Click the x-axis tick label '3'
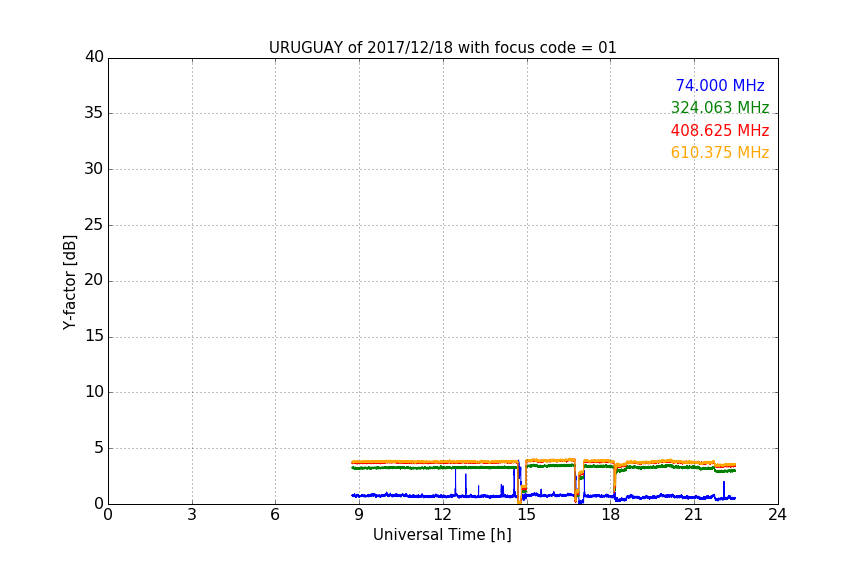The image size is (864, 576). tap(192, 515)
